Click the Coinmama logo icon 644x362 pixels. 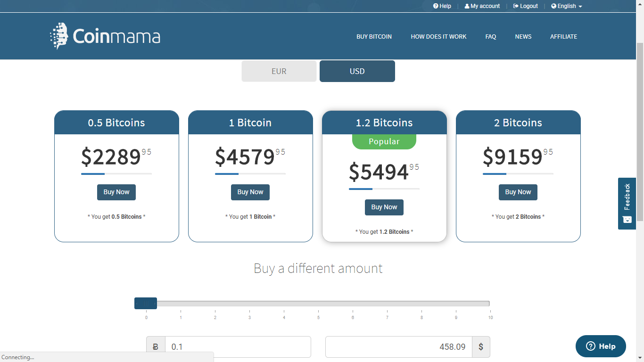tap(59, 36)
